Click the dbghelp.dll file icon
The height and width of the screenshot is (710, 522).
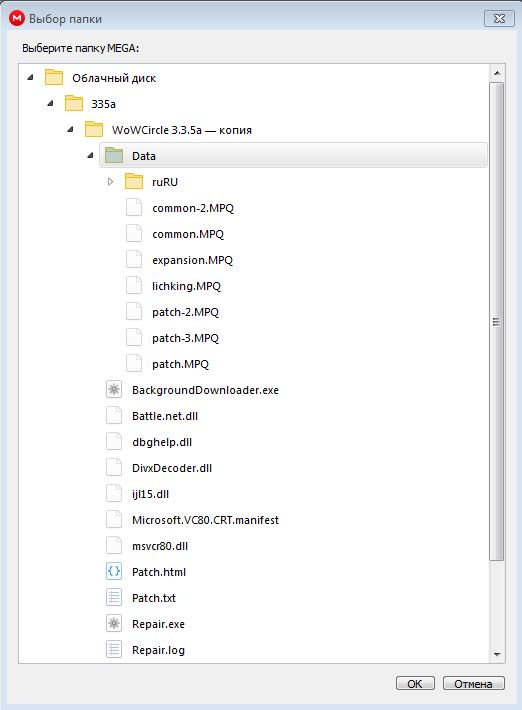(x=114, y=441)
